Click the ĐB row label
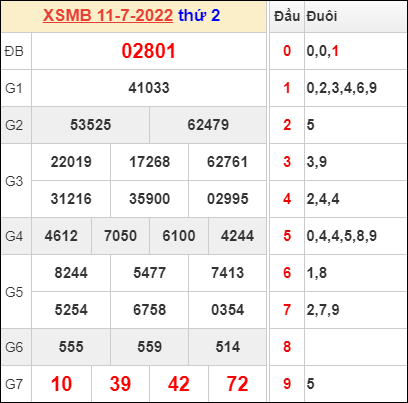The width and height of the screenshot is (408, 403). coord(14,51)
